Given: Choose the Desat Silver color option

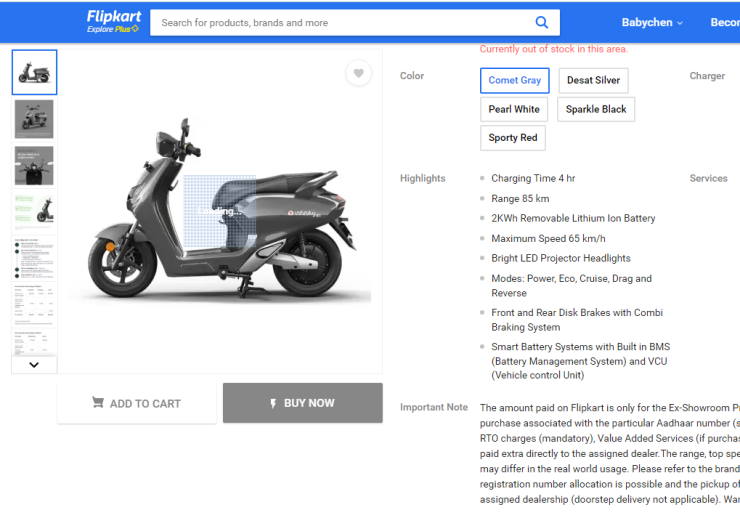Looking at the screenshot, I should coord(593,80).
